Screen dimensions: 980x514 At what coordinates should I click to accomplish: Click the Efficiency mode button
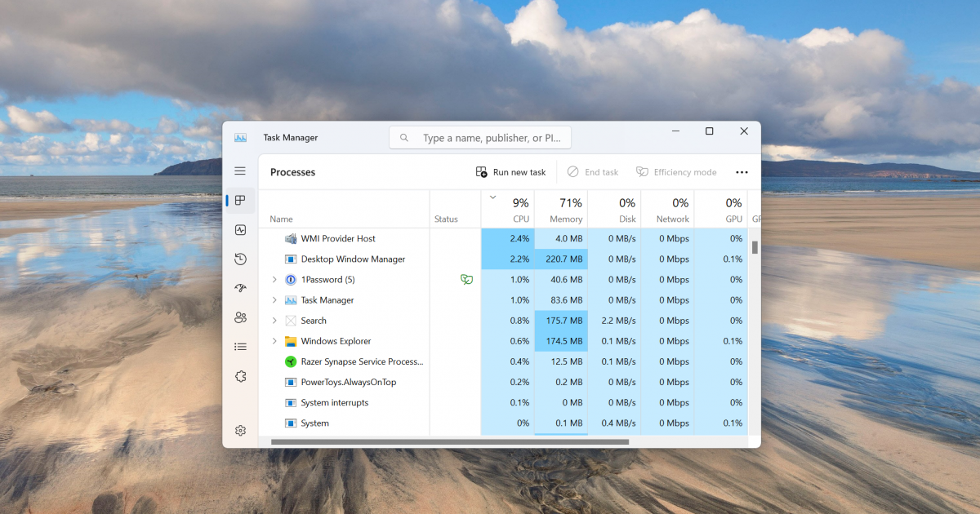[x=676, y=171]
